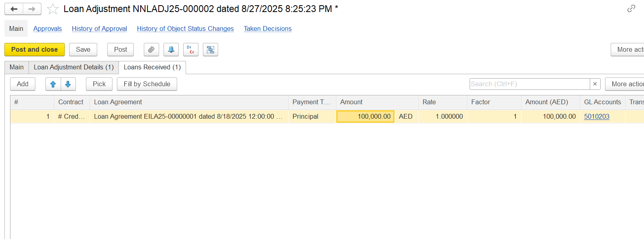Viewport: 644px width, 239px height.
Task: Click the table Search field
Action: pos(530,84)
